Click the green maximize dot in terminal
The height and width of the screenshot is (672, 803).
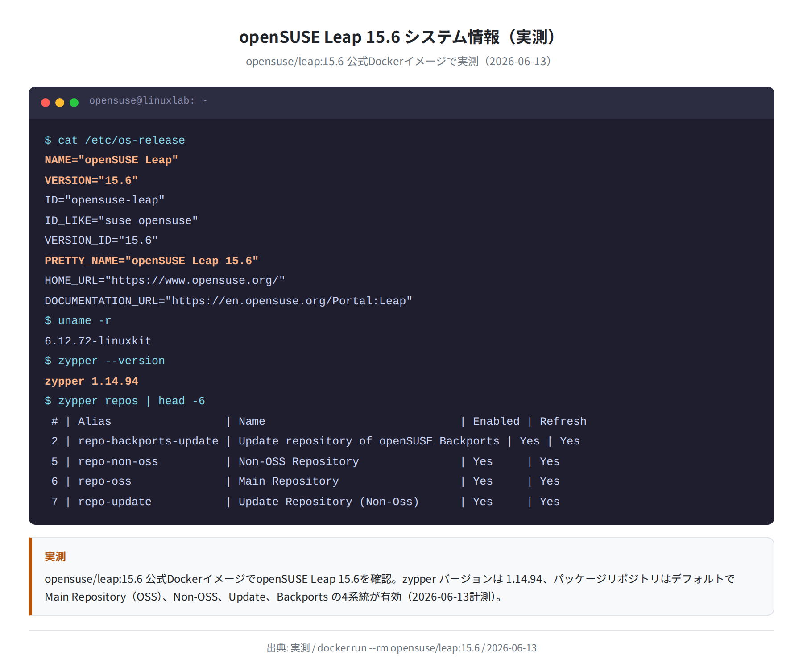tap(74, 103)
